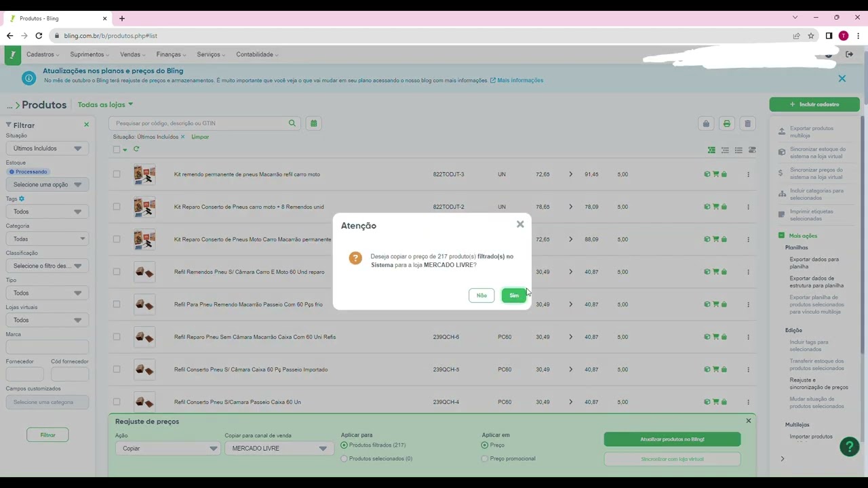Click the Campos customizados category field
868x488 pixels.
tap(47, 402)
